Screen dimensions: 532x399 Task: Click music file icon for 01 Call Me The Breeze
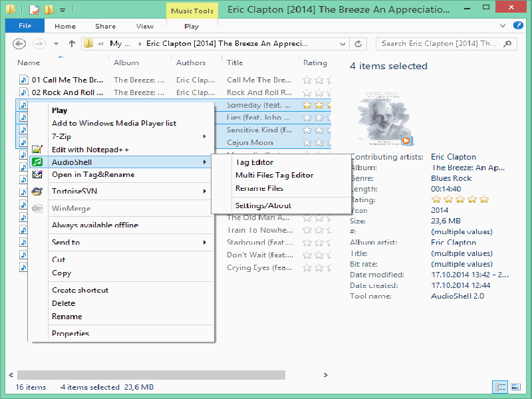pyautogui.click(x=23, y=80)
